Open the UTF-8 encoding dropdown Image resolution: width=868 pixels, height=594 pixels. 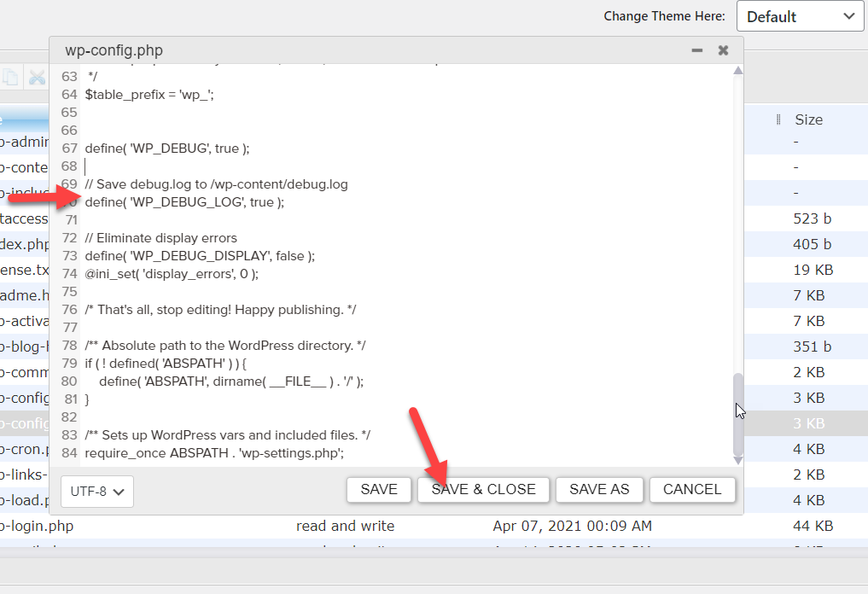point(97,491)
